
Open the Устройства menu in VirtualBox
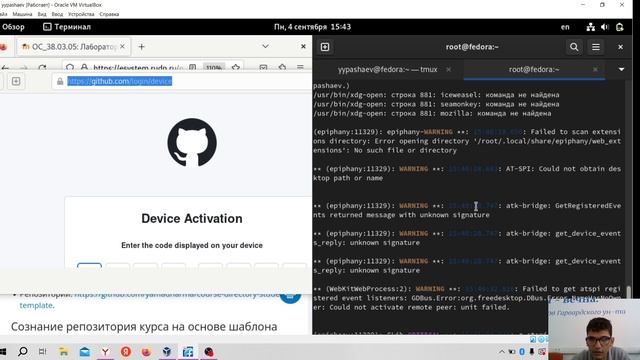(81, 14)
